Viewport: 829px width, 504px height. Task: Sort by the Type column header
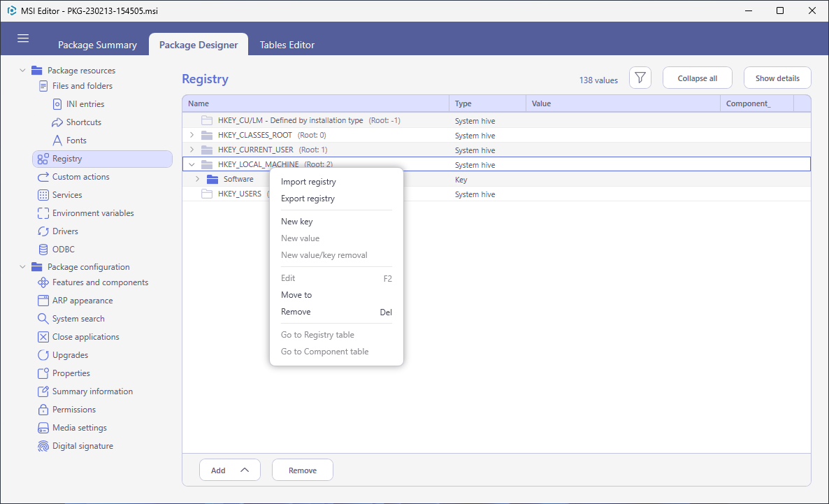[x=487, y=103]
